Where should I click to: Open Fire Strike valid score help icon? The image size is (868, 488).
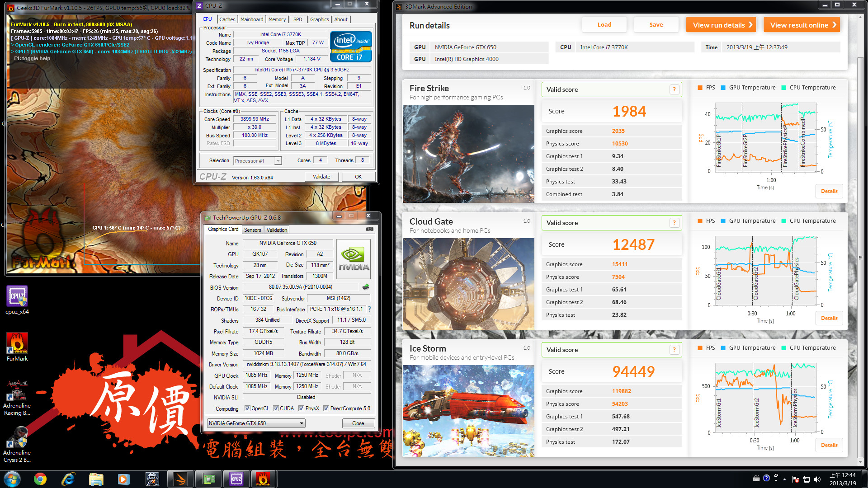(674, 89)
